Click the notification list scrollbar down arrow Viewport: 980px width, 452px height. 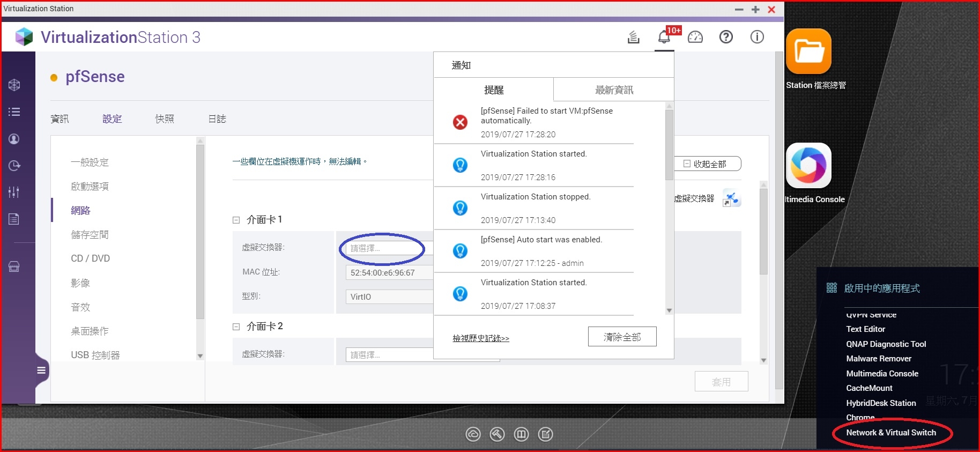tap(669, 310)
